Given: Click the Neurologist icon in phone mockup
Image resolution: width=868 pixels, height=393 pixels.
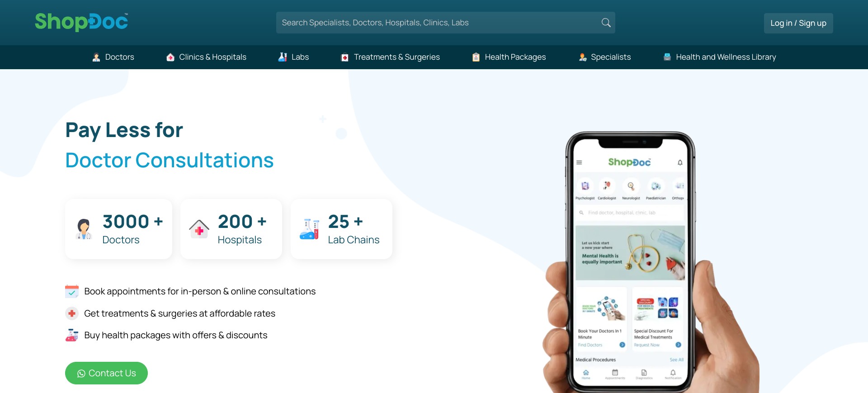Looking at the screenshot, I should [x=631, y=186].
